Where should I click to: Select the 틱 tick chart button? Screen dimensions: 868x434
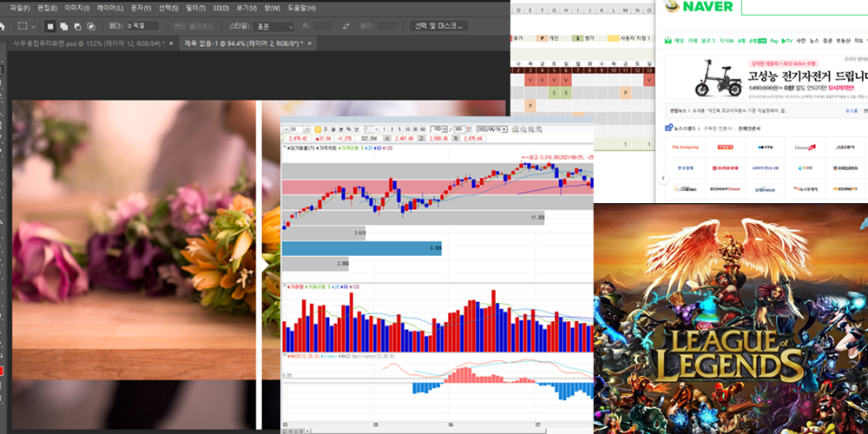348,129
